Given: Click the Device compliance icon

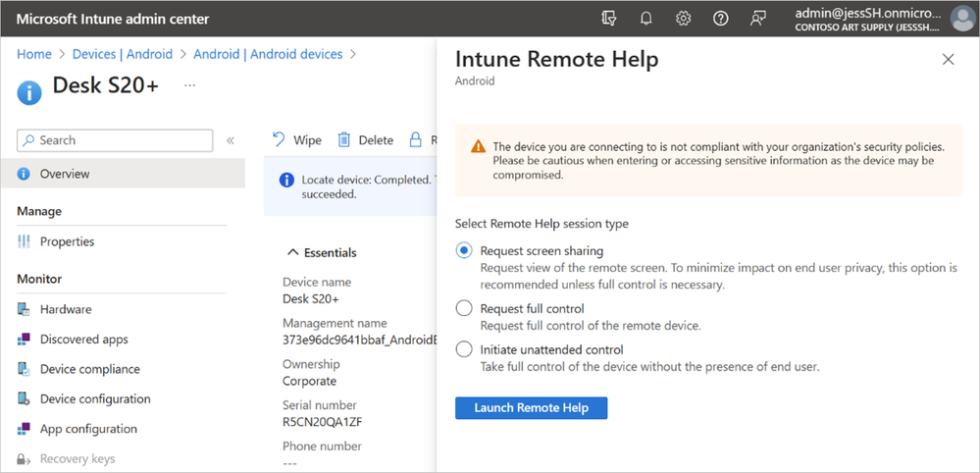Looking at the screenshot, I should [24, 369].
